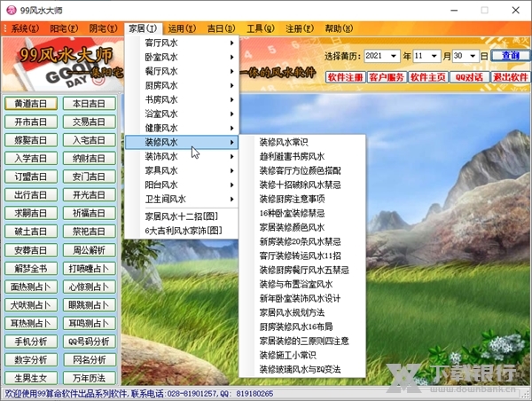The image size is (532, 401).
Task: Select 家居风水规划方法 entry
Action: pyautogui.click(x=302, y=312)
